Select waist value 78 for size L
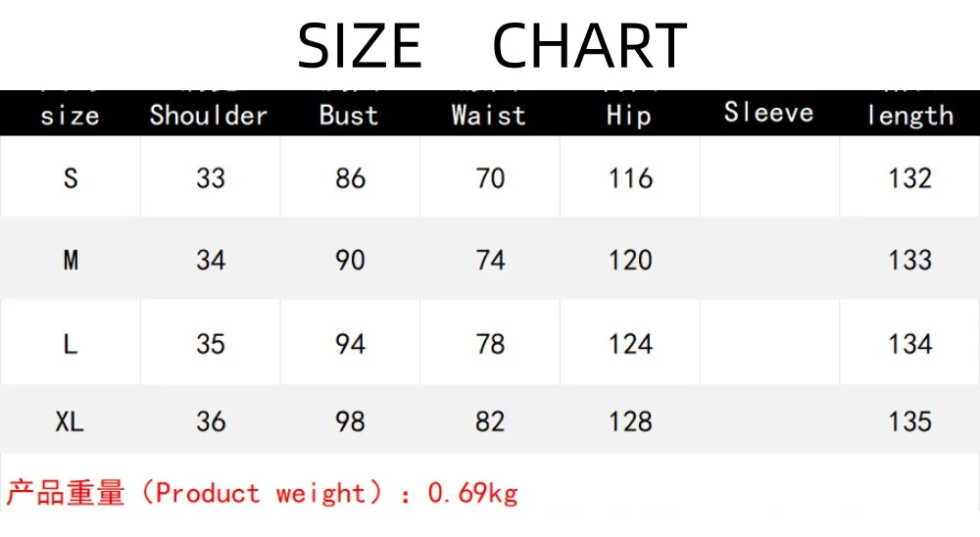The height and width of the screenshot is (537, 980). tap(490, 344)
